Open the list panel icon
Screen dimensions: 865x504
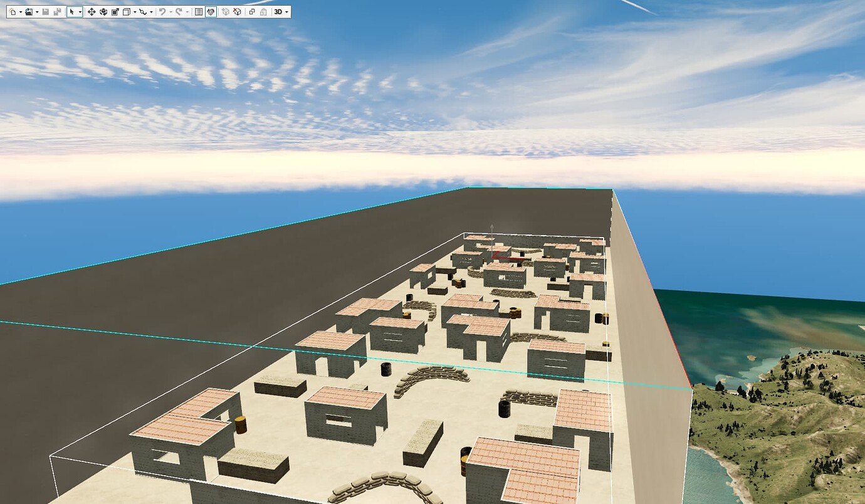click(199, 12)
